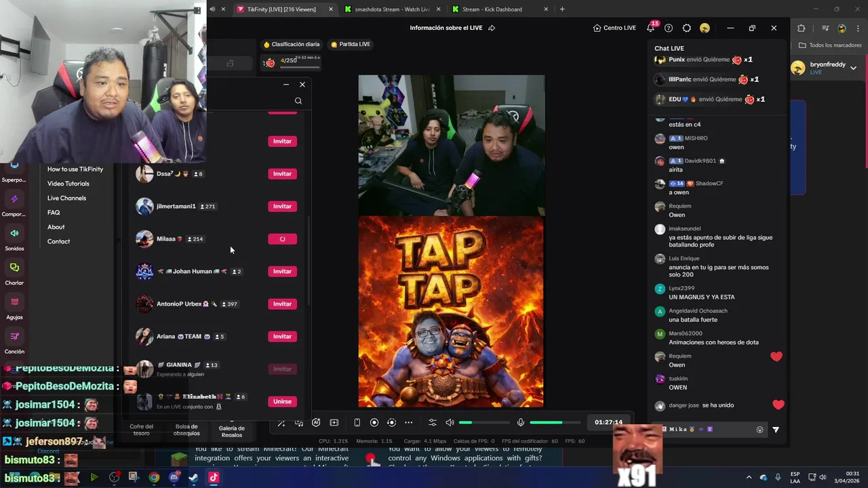Share the Información sobre el LIVE arrow
This screenshot has height=488, width=868.
pos(492,28)
